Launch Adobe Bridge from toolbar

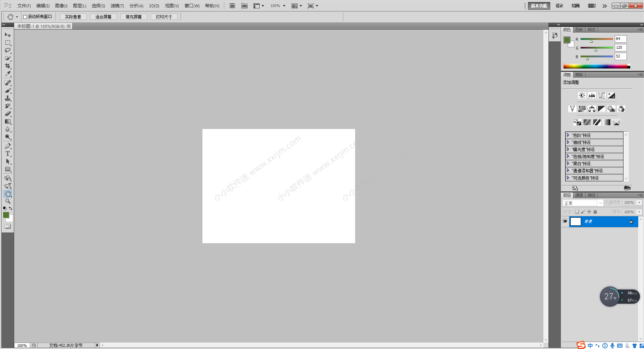232,6
